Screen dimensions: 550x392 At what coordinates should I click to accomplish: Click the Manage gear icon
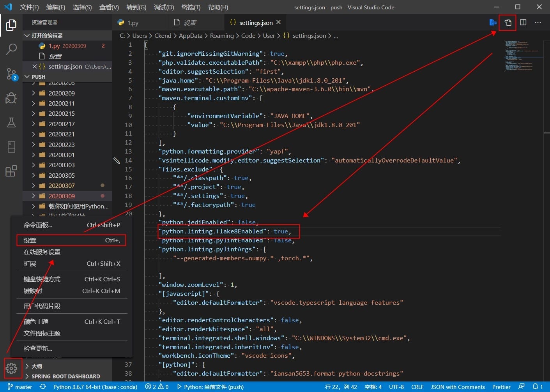(x=11, y=368)
